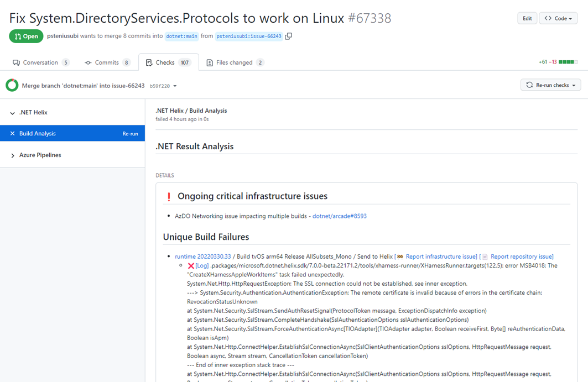Collapse the .NET Helix group
This screenshot has width=588, height=382.
[12, 113]
